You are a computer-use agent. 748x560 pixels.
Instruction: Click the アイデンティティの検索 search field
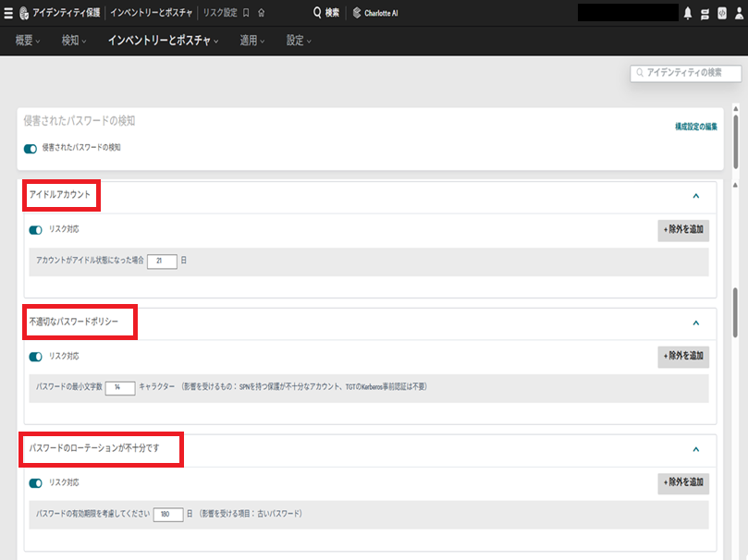pyautogui.click(x=685, y=73)
